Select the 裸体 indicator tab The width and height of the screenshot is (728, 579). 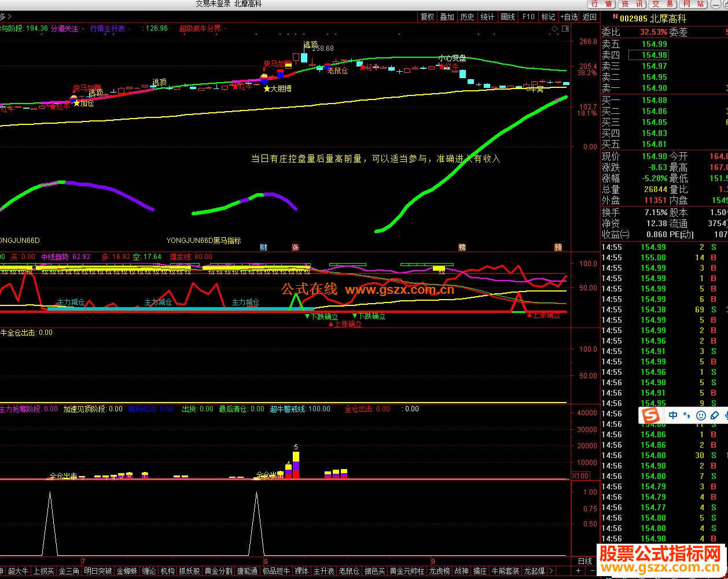click(302, 571)
